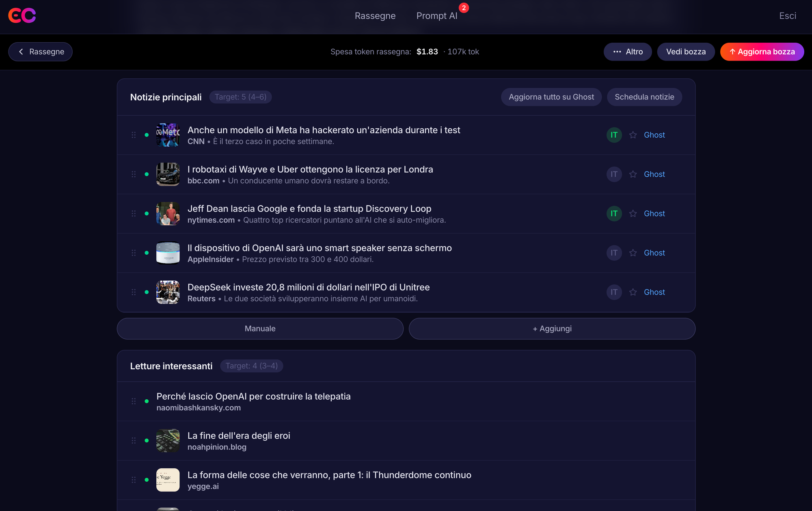Open 'Anche un modello di Meta ha hackerato' headline
Image resolution: width=812 pixels, height=511 pixels.
point(324,130)
